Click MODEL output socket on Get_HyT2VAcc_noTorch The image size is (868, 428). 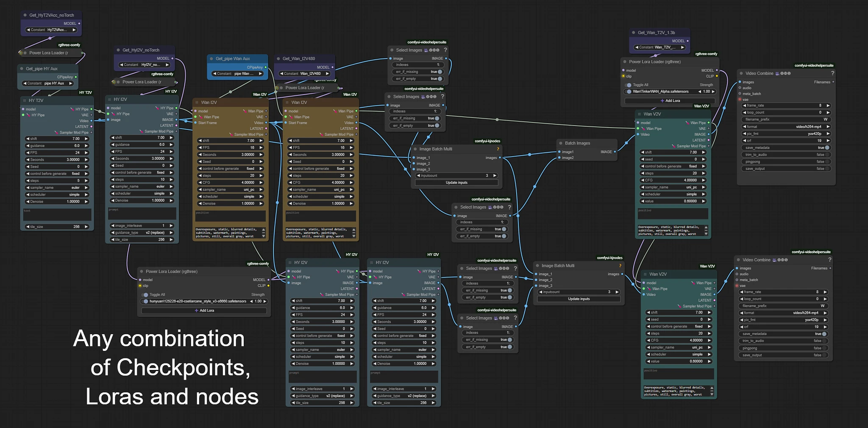[79, 24]
